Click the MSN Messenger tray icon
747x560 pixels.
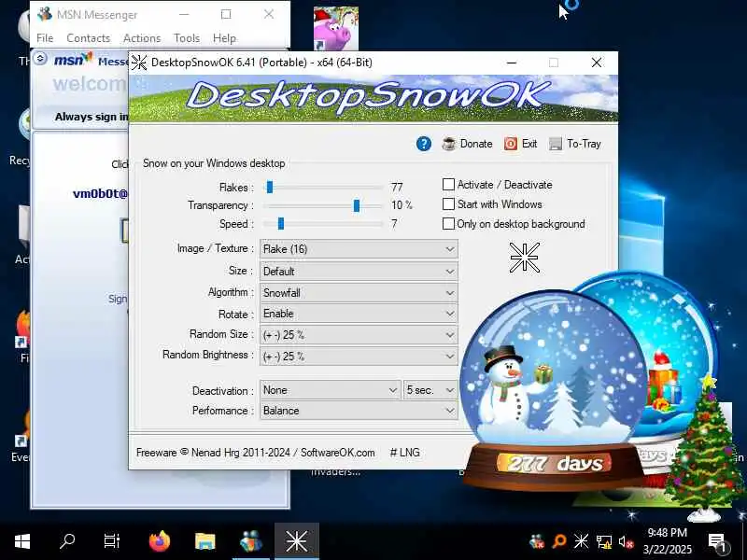(536, 541)
